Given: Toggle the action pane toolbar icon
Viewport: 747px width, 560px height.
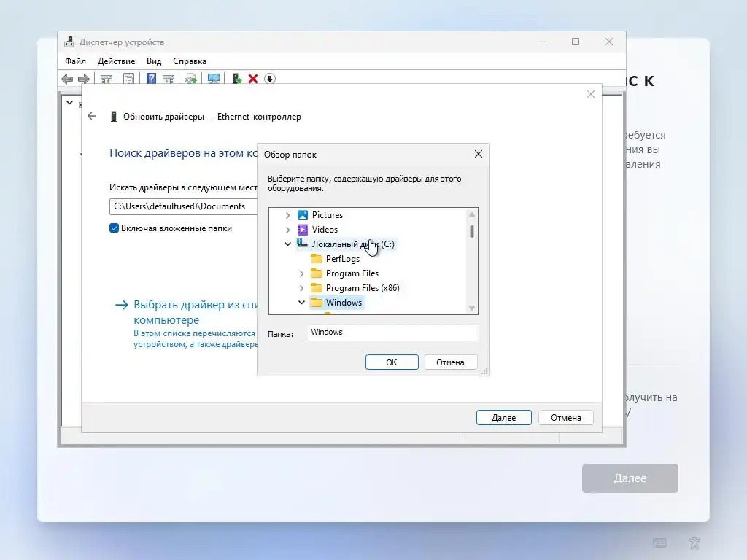Looking at the screenshot, I should point(169,79).
